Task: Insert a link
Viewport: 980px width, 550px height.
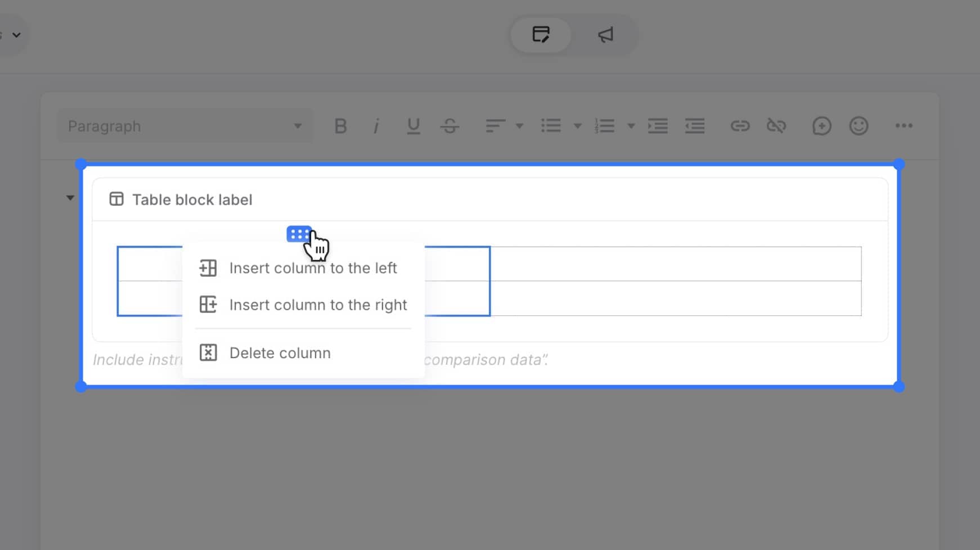Action: coord(740,126)
